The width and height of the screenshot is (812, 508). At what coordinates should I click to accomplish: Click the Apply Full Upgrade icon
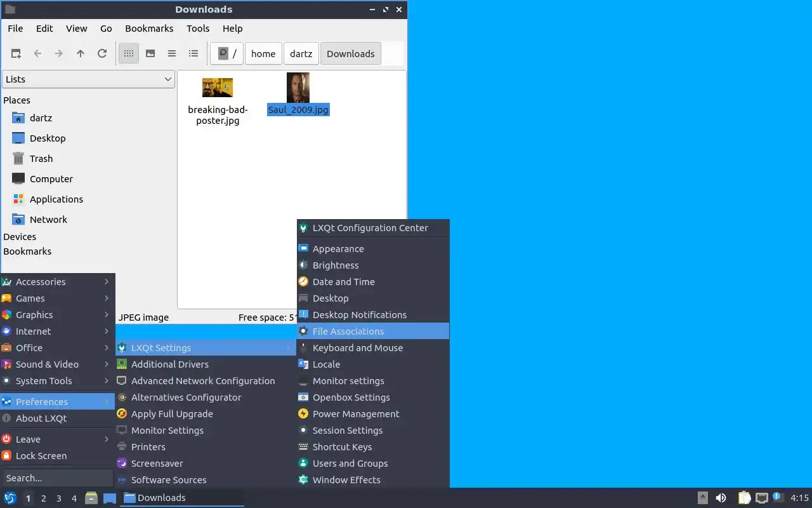pos(122,414)
